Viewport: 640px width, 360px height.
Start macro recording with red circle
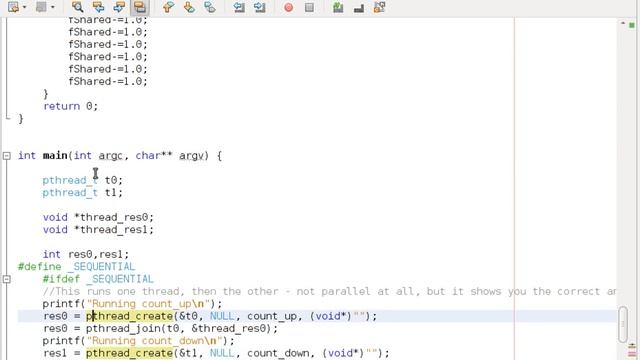289,7
